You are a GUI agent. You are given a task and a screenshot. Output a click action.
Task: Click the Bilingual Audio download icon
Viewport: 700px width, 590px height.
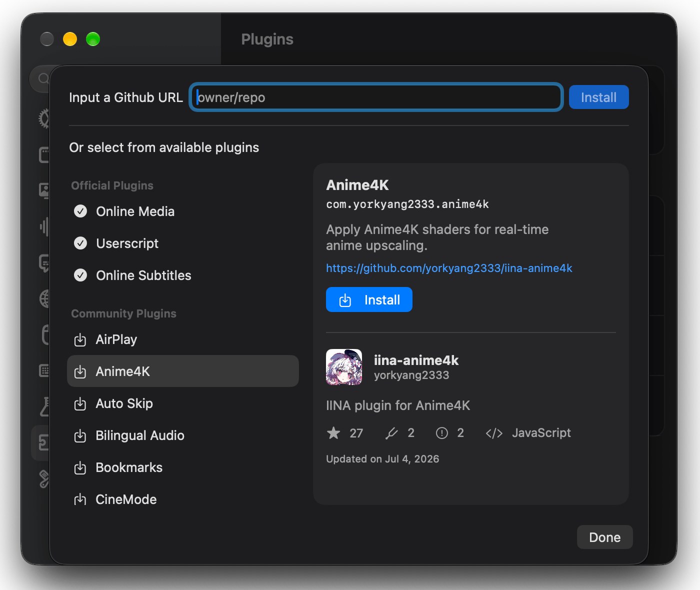[x=80, y=436]
